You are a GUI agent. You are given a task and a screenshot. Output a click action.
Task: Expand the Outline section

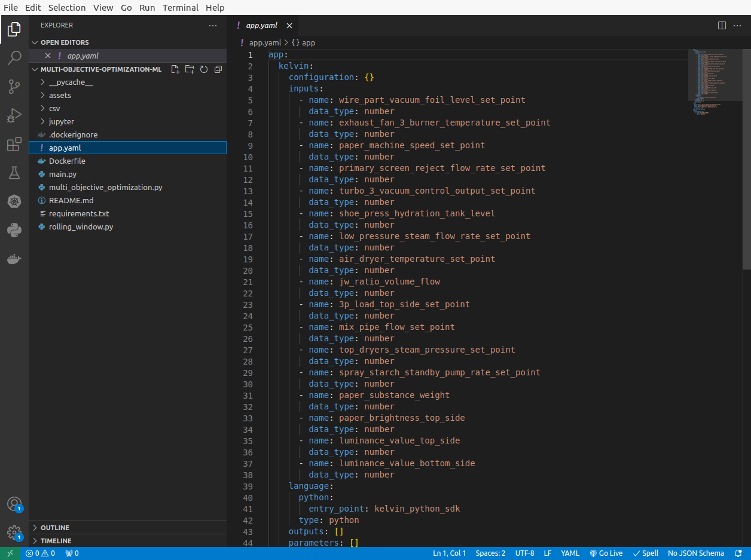tap(54, 528)
